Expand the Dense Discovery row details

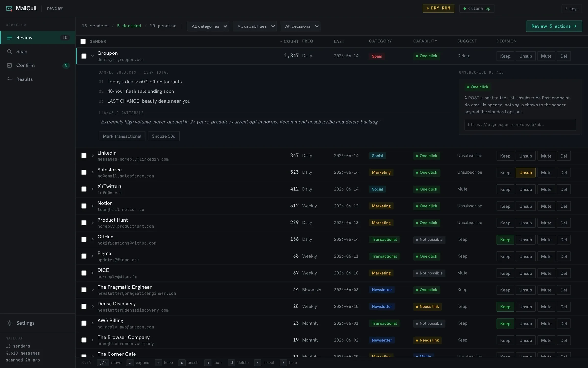coord(92,306)
